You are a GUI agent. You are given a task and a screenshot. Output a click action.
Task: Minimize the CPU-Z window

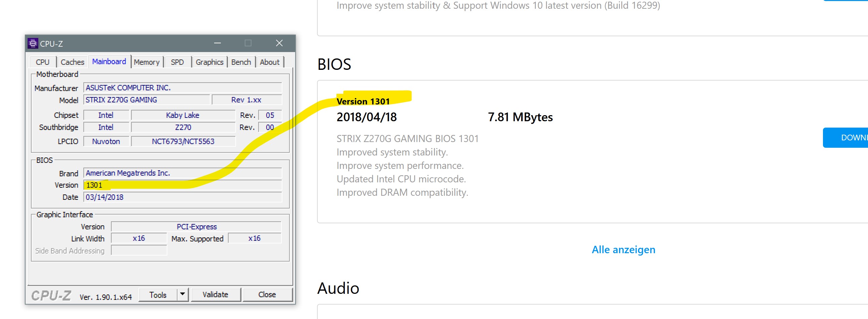tap(218, 43)
